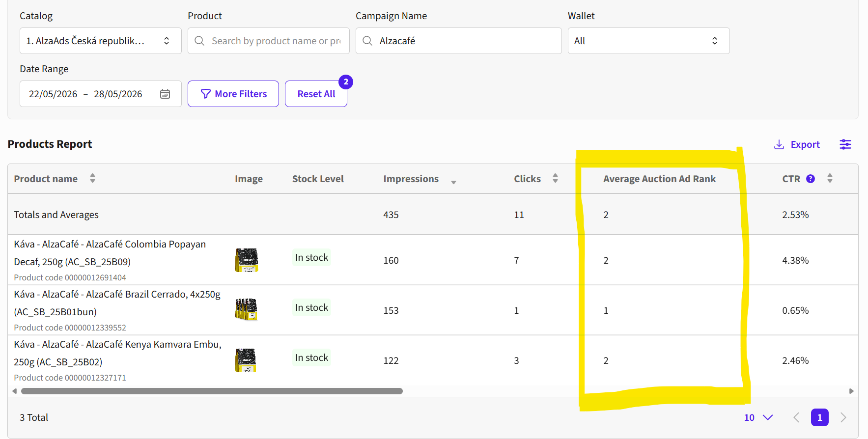Screen dimensions: 868x439
Task: Export the Products Report
Action: [x=797, y=144]
